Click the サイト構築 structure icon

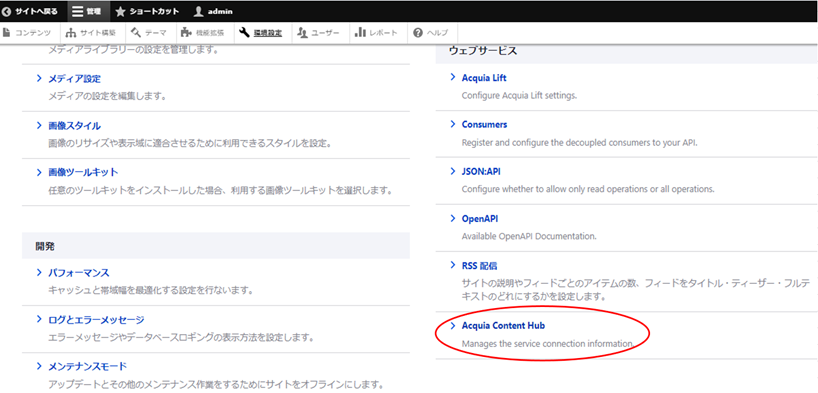[71, 33]
